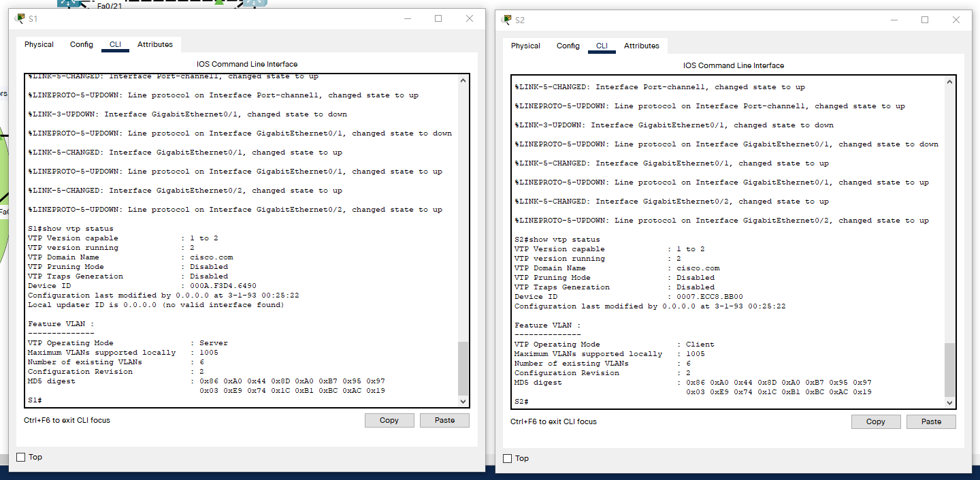Image resolution: width=980 pixels, height=480 pixels.
Task: Switch to the Config tab in S2
Action: [x=568, y=46]
